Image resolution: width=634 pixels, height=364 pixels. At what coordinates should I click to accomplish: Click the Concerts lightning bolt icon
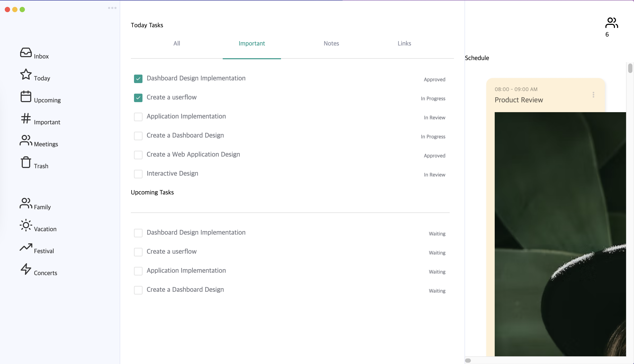click(26, 269)
